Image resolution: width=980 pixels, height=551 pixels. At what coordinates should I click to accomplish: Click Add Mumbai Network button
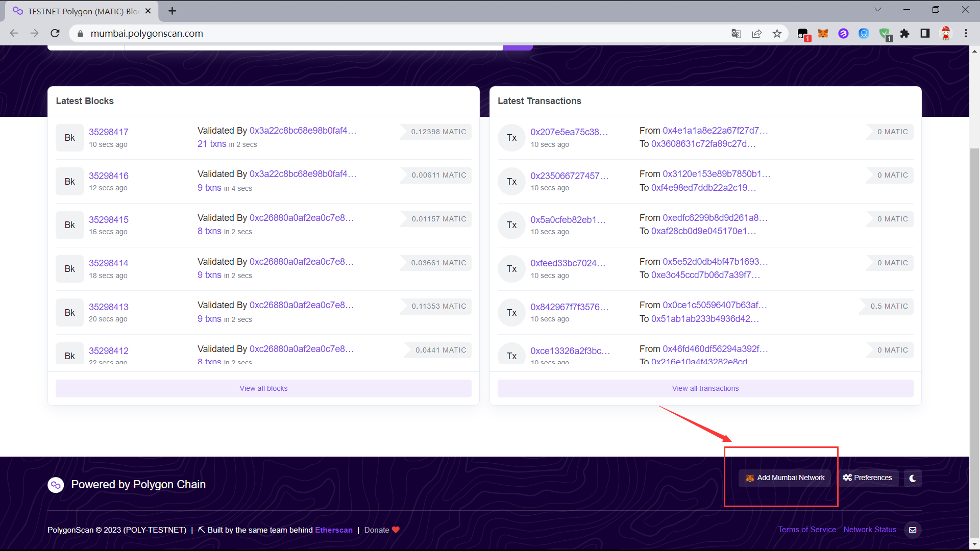pyautogui.click(x=785, y=478)
